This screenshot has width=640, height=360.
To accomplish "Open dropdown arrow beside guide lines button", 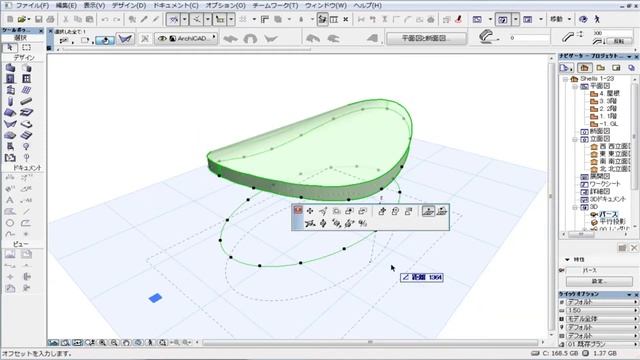I will tap(184, 19).
